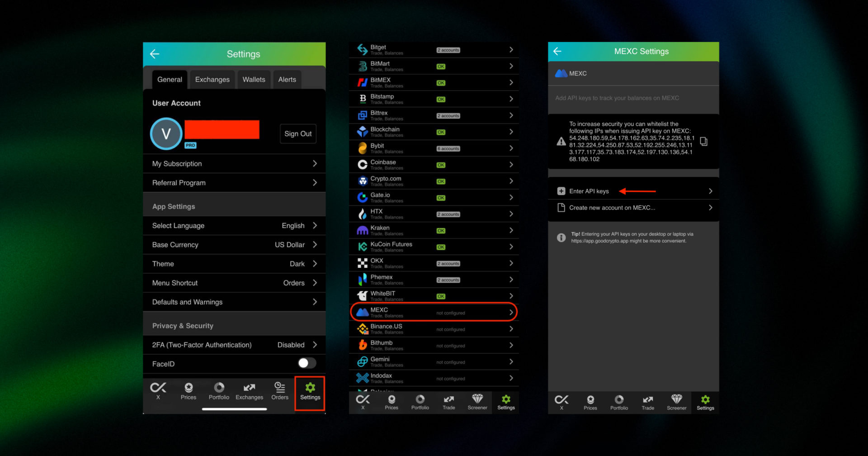Tap the Tip info icon

(x=561, y=237)
